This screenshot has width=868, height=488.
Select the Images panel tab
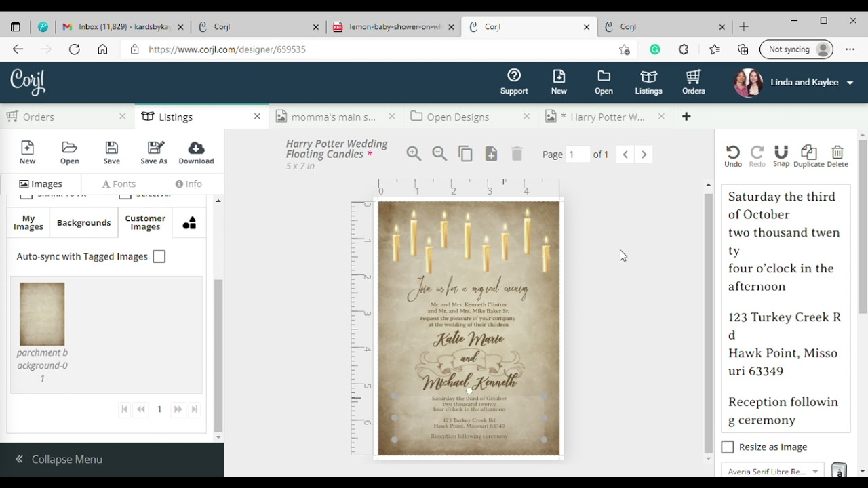tap(41, 184)
